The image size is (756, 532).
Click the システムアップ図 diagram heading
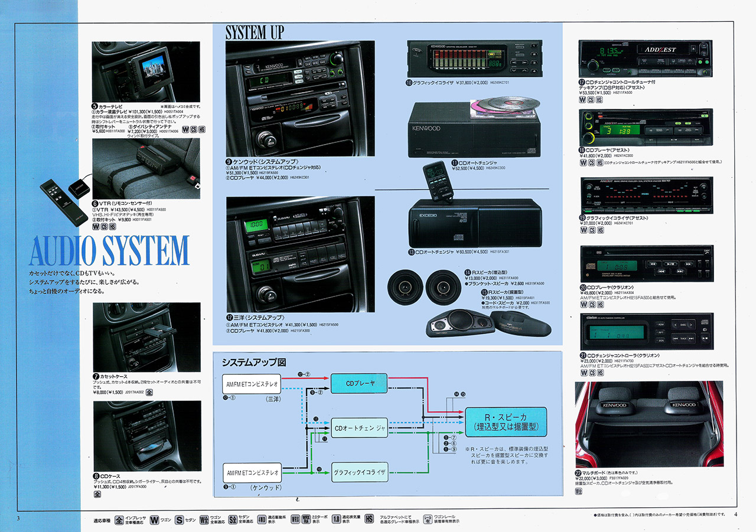[253, 362]
